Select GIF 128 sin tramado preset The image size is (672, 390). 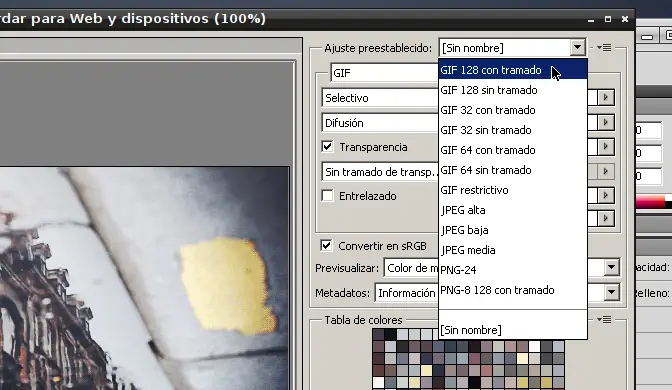point(513,90)
